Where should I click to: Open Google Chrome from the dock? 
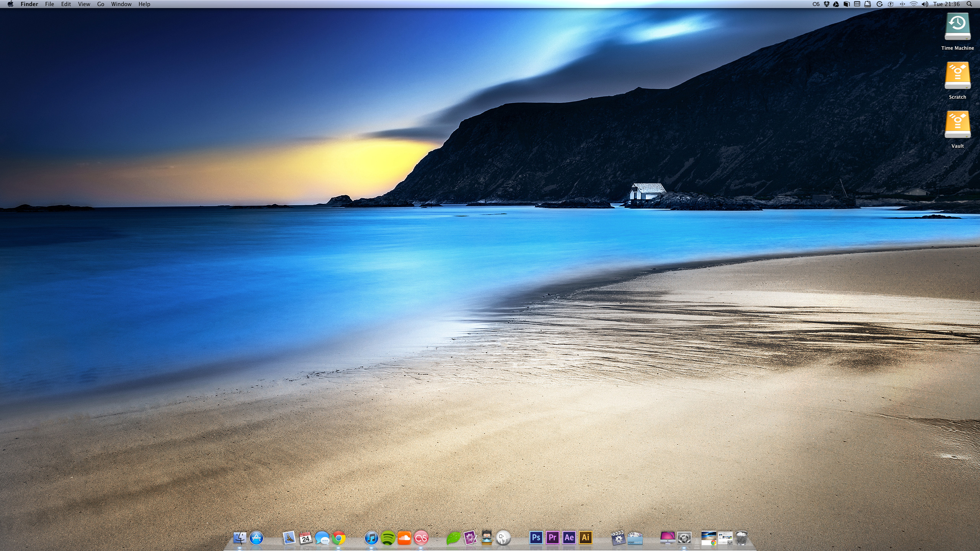(x=338, y=538)
